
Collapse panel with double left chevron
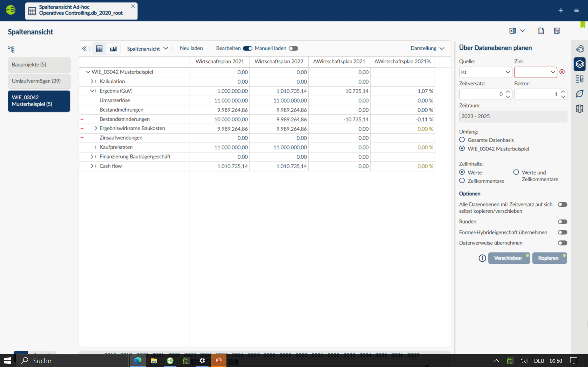pyautogui.click(x=84, y=49)
